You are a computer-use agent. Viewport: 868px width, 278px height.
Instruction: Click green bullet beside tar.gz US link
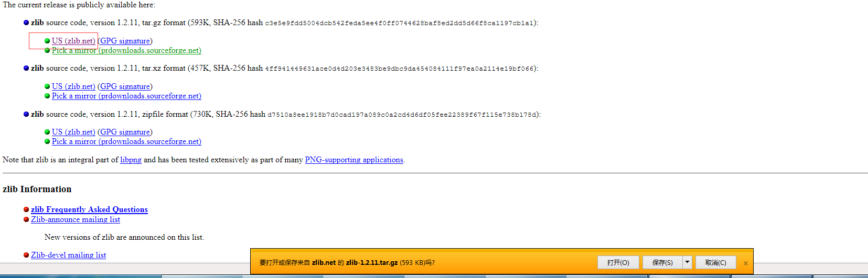tap(47, 41)
